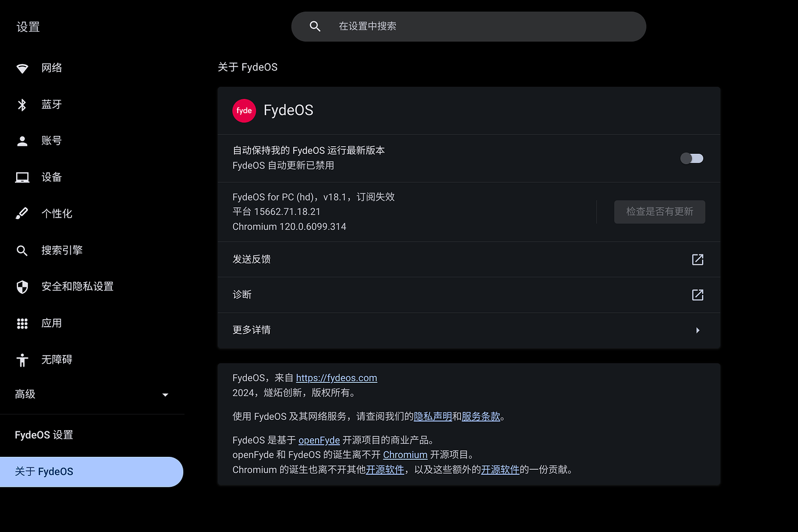Image resolution: width=798 pixels, height=532 pixels.
Task: Select the 网络 Wi-Fi icon in sidebar
Action: [x=22, y=68]
